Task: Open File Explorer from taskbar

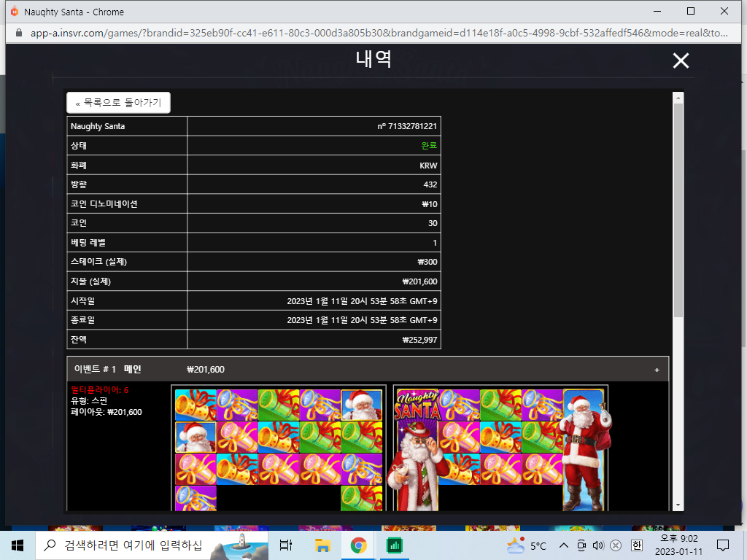Action: coord(322,545)
